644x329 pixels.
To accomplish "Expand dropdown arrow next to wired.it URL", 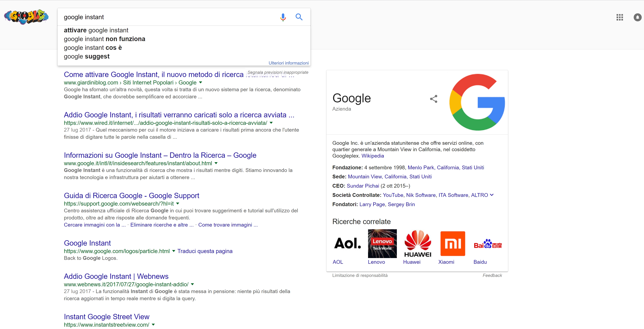I will 271,123.
